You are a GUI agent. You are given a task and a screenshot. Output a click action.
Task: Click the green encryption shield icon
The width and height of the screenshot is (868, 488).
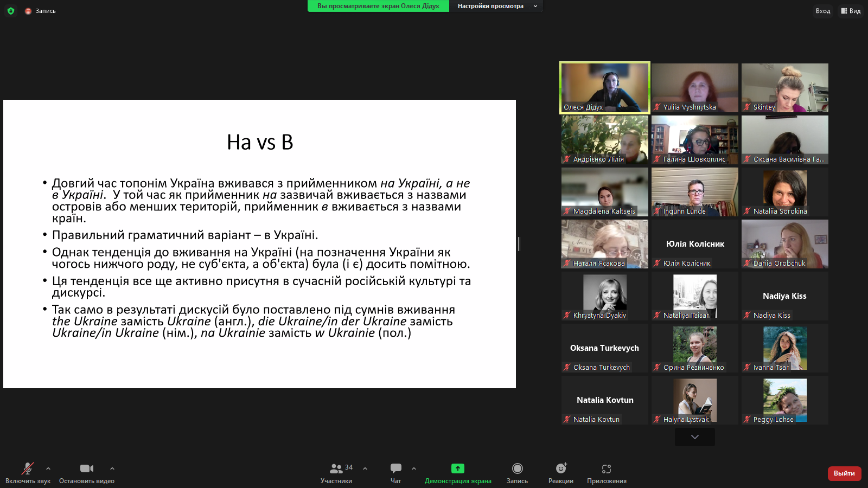(x=11, y=11)
